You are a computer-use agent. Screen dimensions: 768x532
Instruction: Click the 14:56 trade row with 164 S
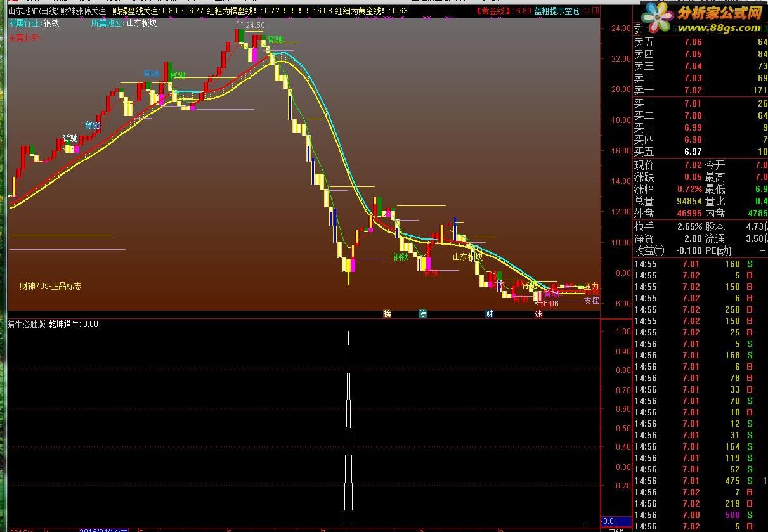pyautogui.click(x=700, y=446)
